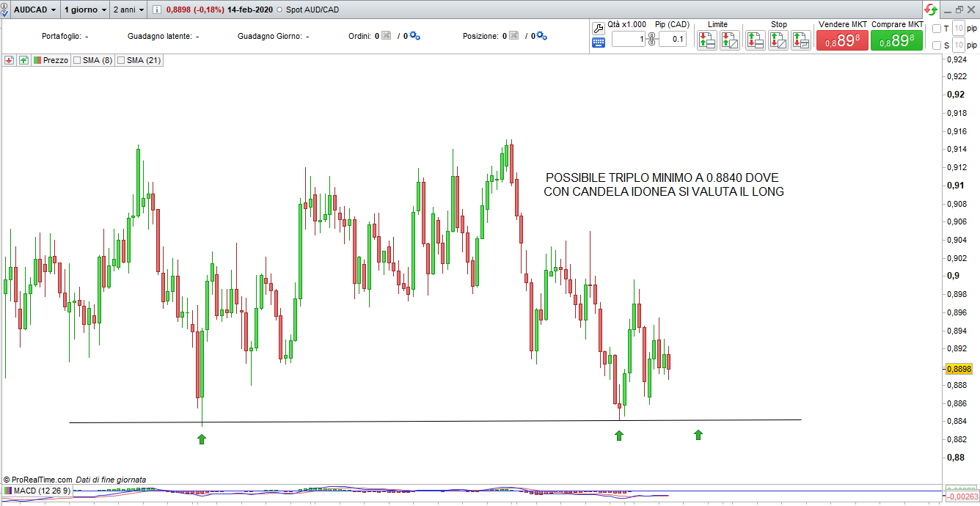Click the first Limite order icon
Viewport: 980px width, 506px height.
pos(707,40)
